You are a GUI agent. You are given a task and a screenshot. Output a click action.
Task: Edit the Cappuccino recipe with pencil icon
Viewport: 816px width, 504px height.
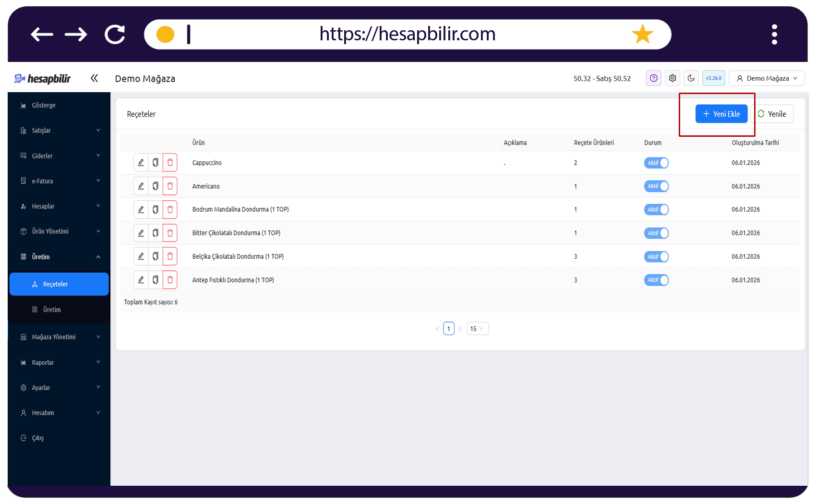click(141, 163)
